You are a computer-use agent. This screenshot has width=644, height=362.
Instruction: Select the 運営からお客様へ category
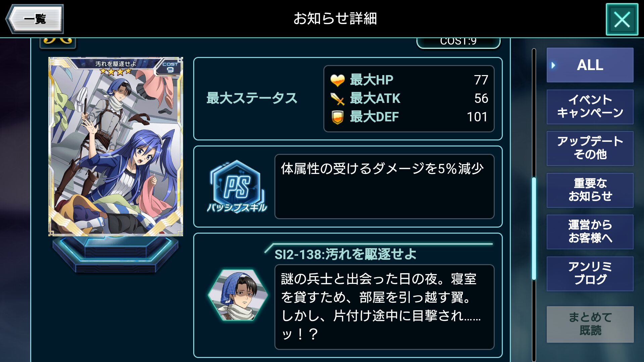(590, 232)
